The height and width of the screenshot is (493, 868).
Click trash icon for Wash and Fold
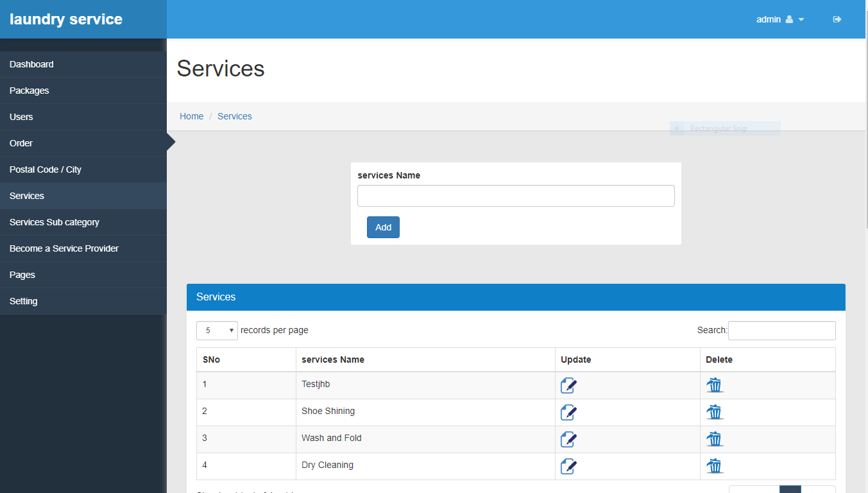715,439
